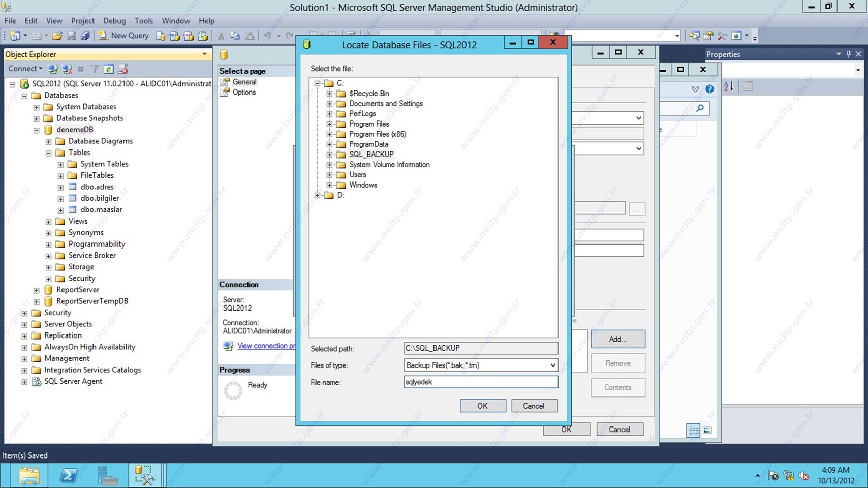Click the Cut scissors icon in toolbar
Screen dimensions: 868x488
click(221, 36)
